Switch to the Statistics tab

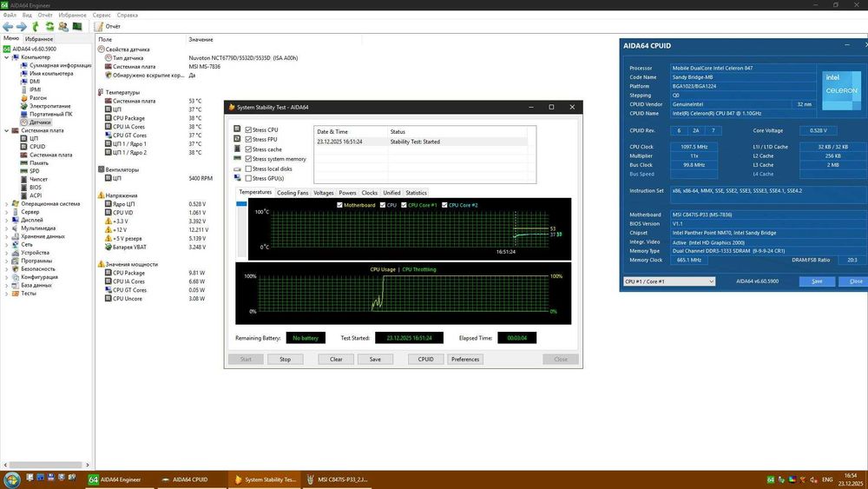pyautogui.click(x=417, y=193)
